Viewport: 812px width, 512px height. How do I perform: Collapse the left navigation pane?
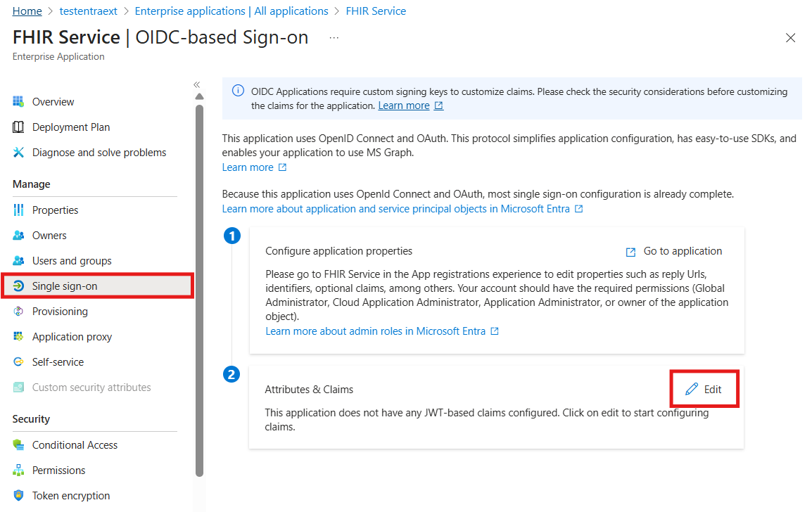coord(196,84)
